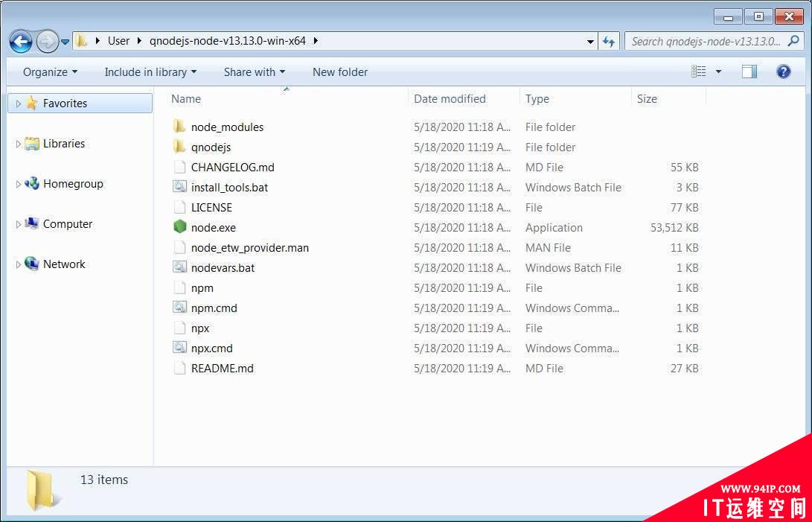This screenshot has width=812, height=522.
Task: Click the CHANGELOG.md file icon
Action: click(179, 167)
